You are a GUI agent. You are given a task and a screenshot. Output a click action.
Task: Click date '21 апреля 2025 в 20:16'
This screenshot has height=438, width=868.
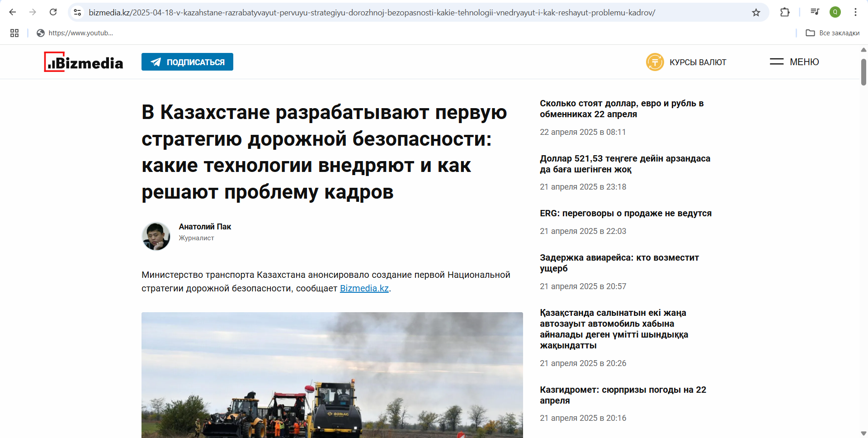[x=583, y=418]
